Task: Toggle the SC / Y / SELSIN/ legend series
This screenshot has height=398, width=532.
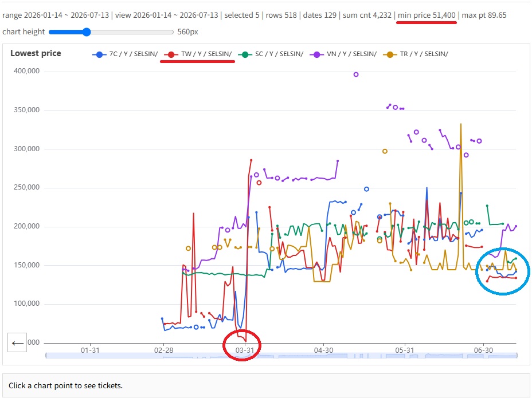Action: point(271,54)
